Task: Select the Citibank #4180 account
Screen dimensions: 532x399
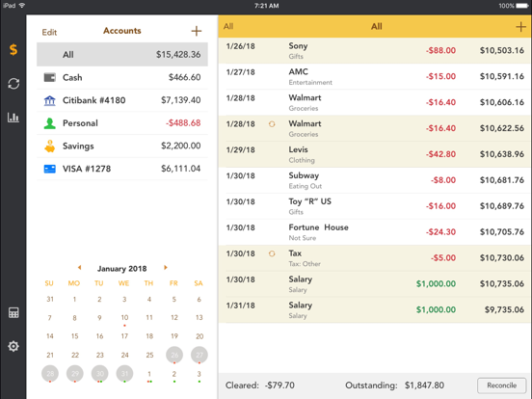Action: (122, 100)
